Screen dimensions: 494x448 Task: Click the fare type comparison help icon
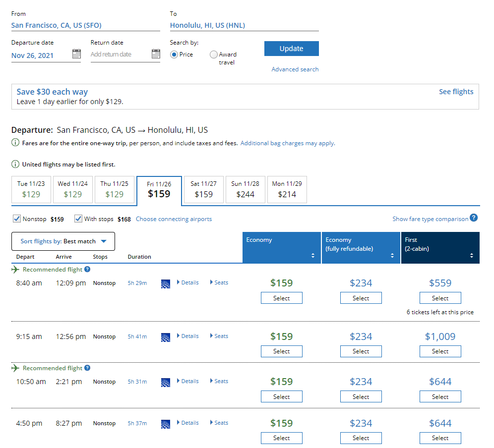[474, 218]
